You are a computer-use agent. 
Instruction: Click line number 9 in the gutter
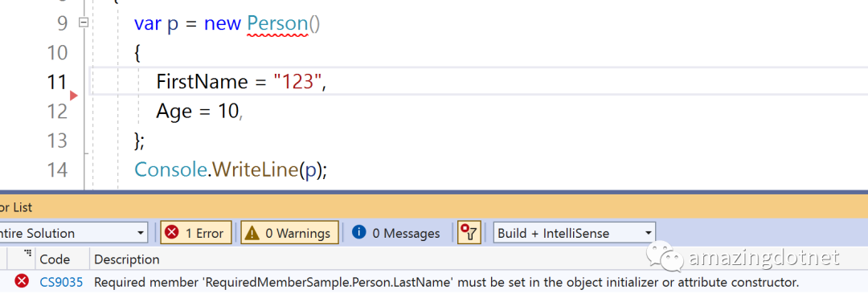[62, 24]
